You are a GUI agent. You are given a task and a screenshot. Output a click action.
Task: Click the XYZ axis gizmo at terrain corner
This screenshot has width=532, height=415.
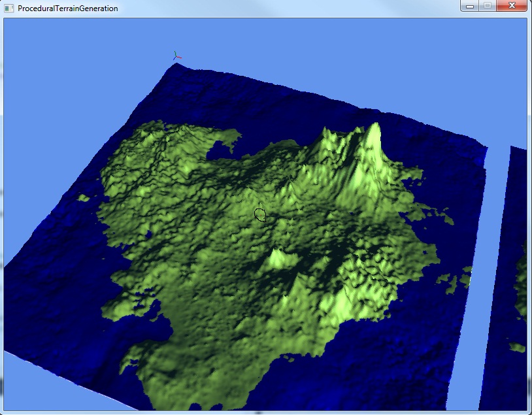(x=176, y=56)
